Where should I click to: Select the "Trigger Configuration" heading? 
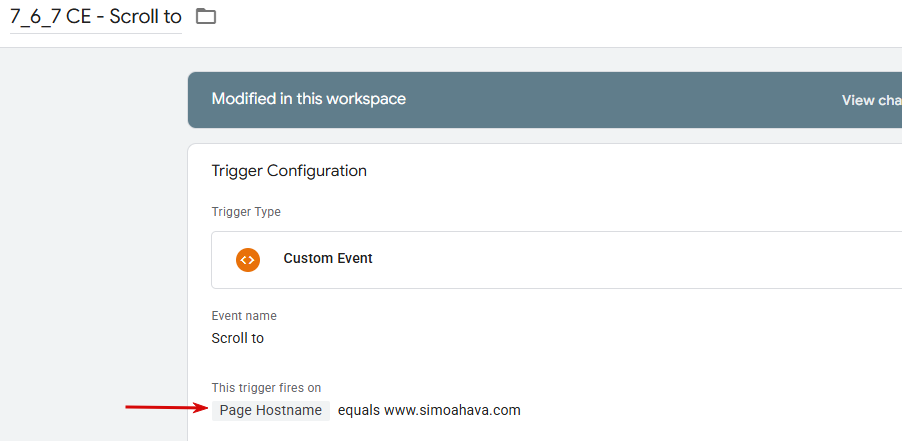point(289,171)
